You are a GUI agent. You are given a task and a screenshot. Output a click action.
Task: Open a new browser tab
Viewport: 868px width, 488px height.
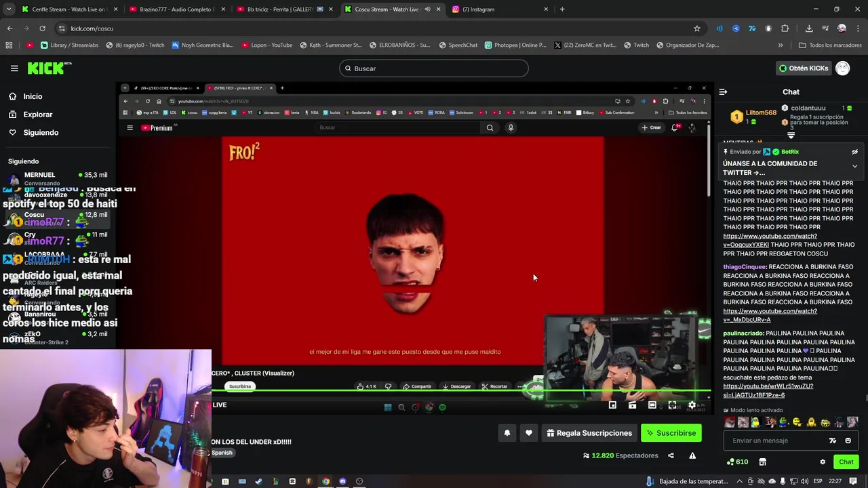click(x=562, y=9)
